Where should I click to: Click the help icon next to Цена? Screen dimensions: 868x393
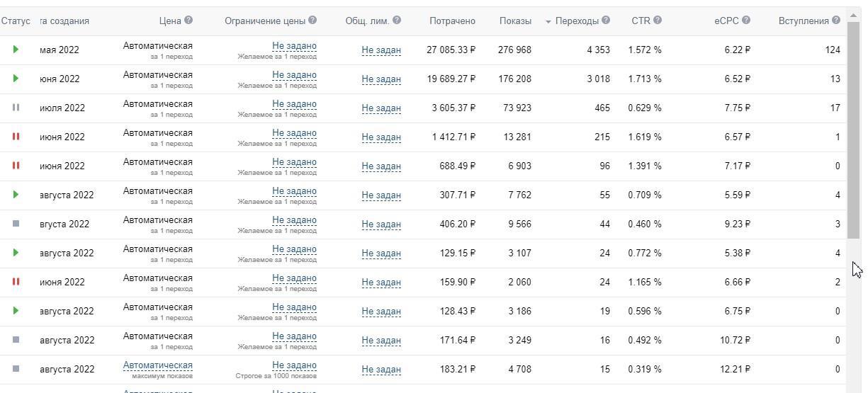click(x=188, y=21)
